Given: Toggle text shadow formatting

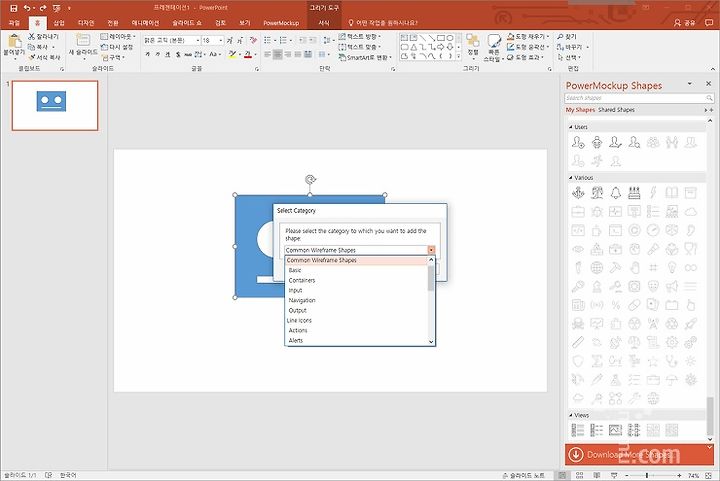Looking at the screenshot, I should tap(178, 55).
